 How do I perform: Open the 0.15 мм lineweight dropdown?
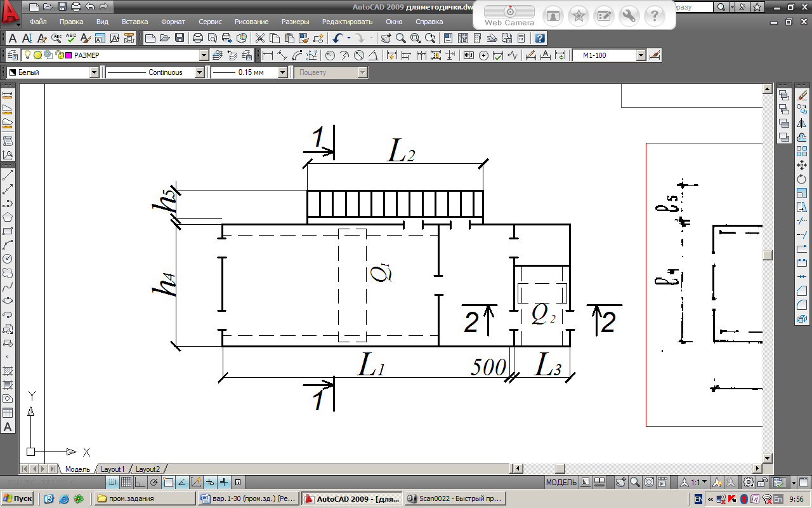tap(283, 72)
